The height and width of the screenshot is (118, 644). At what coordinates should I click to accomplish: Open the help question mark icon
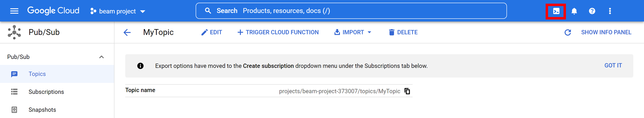tap(592, 11)
